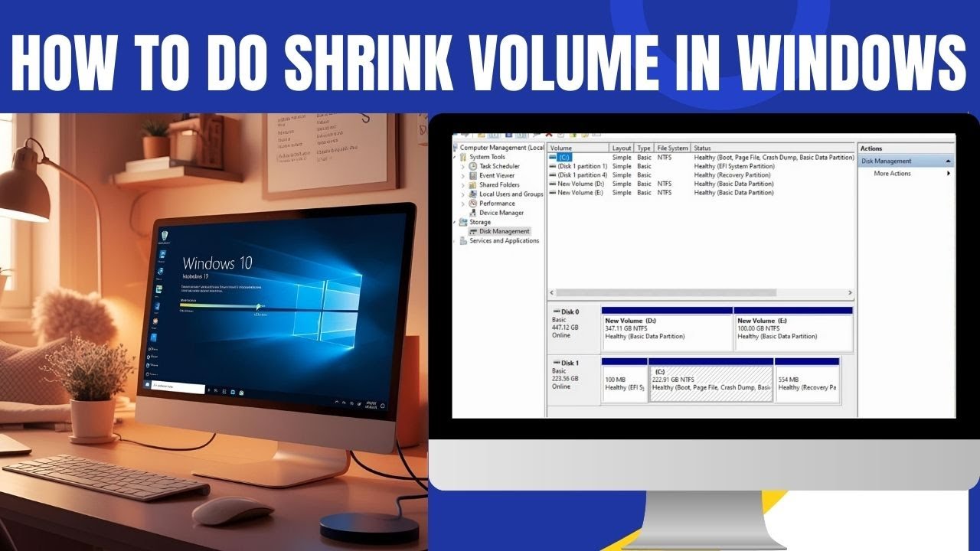Screen dimensions: 980x551
Task: Sort by the Type column header
Action: coord(644,148)
